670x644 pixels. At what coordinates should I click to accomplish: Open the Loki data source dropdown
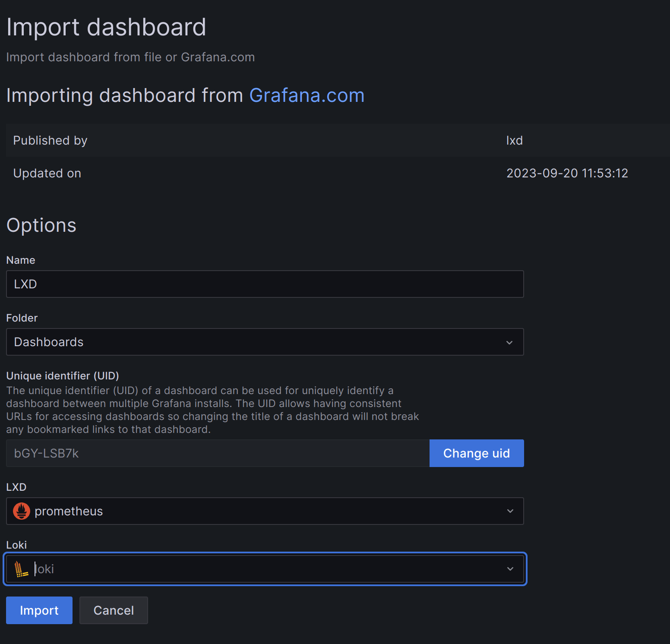pos(265,569)
